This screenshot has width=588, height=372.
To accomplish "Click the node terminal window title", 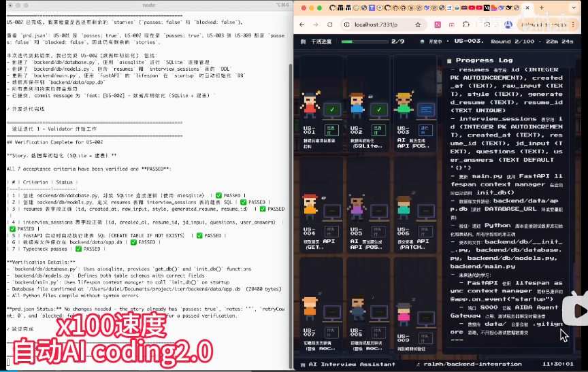I will click(146, 4).
